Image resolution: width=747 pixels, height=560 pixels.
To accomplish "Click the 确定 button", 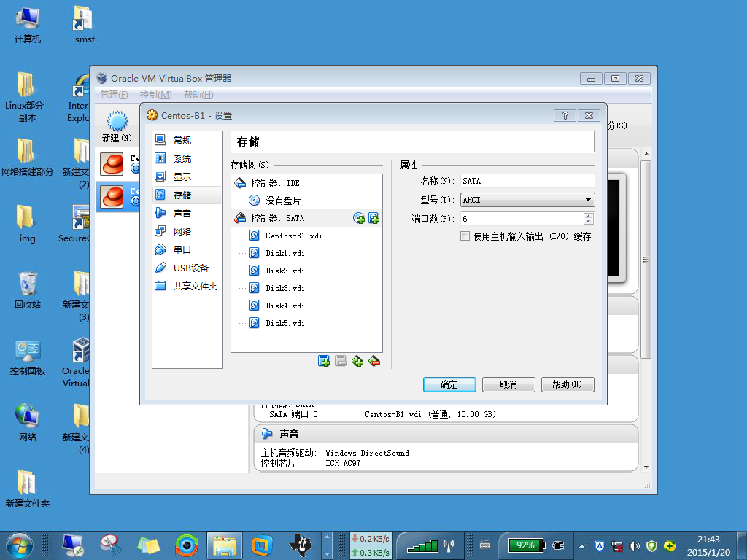I will click(449, 384).
